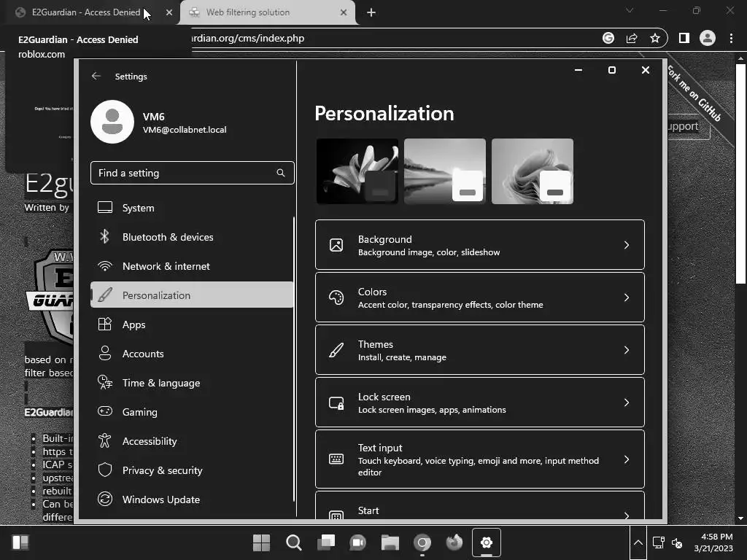Click the Lock screen title text
Screen dimensions: 747x560
(384, 397)
